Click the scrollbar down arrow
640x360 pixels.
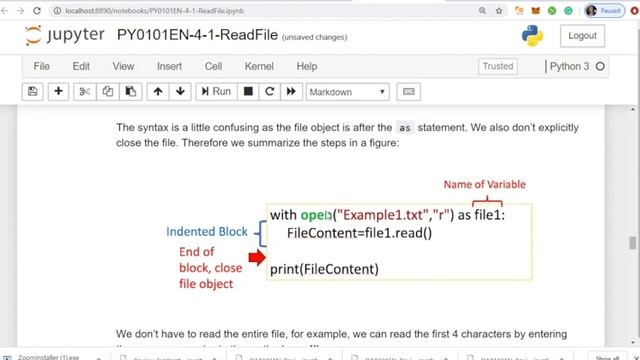tap(633, 342)
